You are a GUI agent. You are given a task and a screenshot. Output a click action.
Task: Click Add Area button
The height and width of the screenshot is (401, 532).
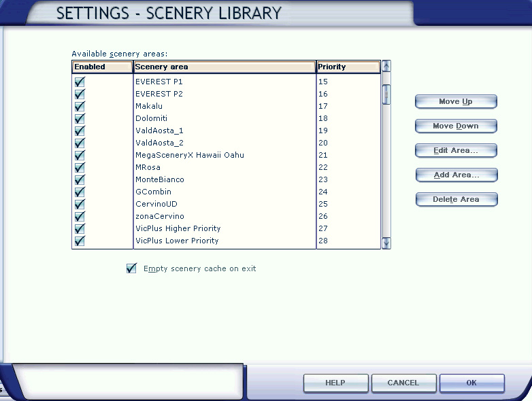tap(456, 175)
